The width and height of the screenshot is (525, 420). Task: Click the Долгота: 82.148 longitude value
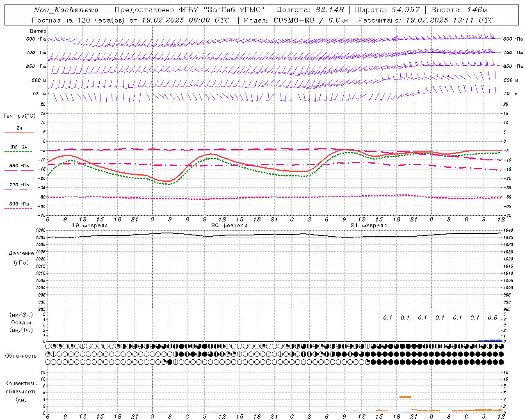pyautogui.click(x=310, y=10)
